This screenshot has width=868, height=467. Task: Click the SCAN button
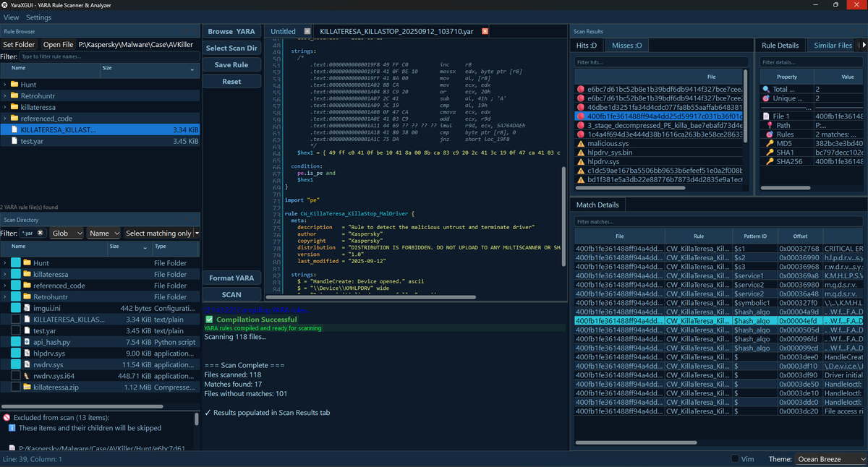point(231,294)
